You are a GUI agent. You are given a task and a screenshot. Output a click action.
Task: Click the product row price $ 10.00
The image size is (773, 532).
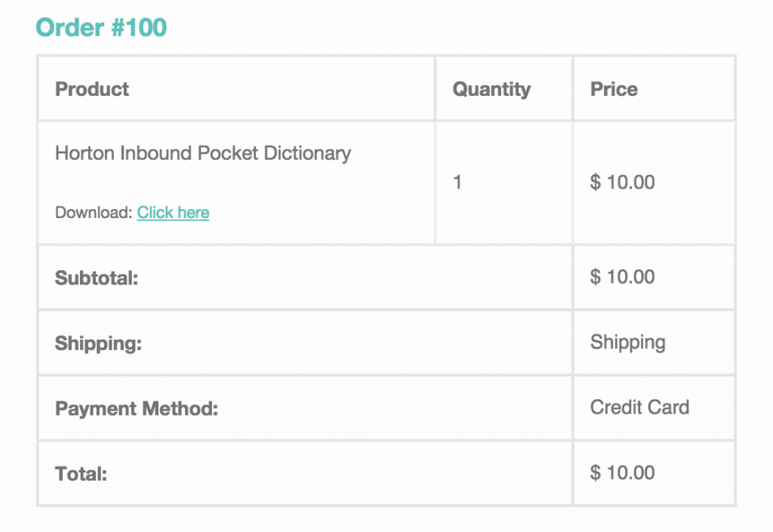point(622,182)
